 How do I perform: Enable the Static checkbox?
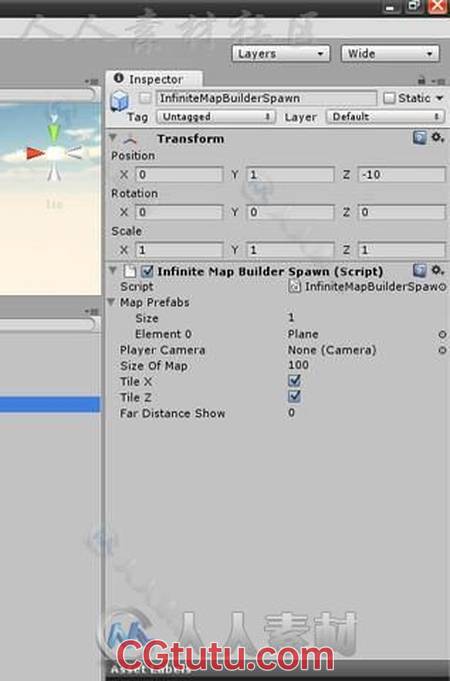(389, 98)
